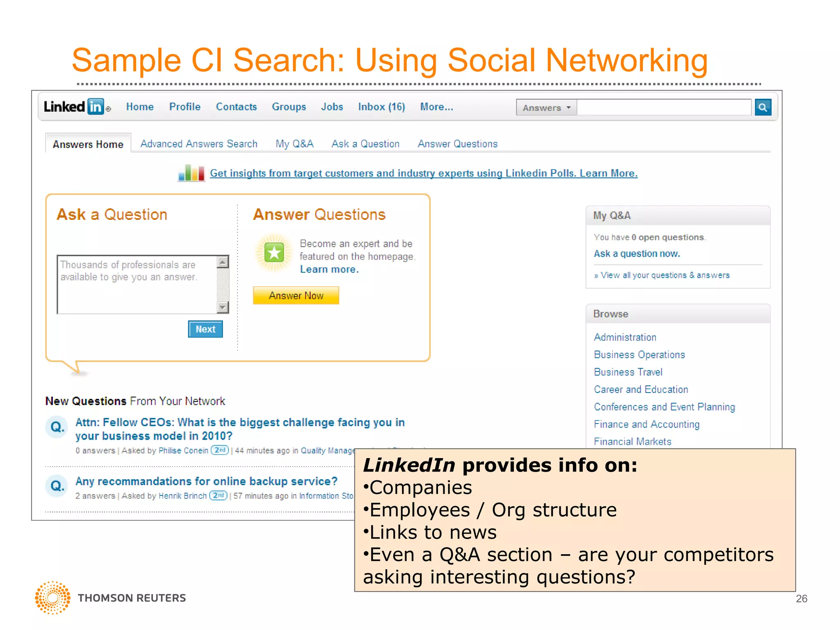Screen dimensions: 840x630
Task: Browse the Financial Markets category
Action: [x=632, y=442]
